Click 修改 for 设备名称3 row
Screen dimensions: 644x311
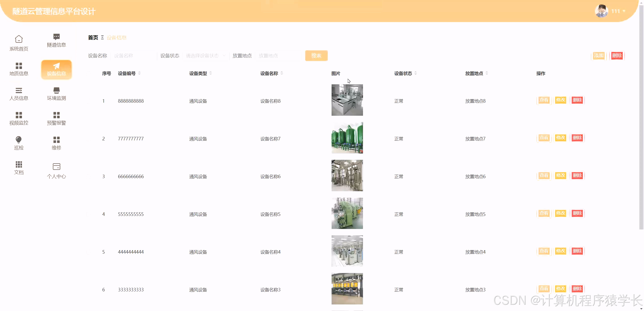(560, 289)
